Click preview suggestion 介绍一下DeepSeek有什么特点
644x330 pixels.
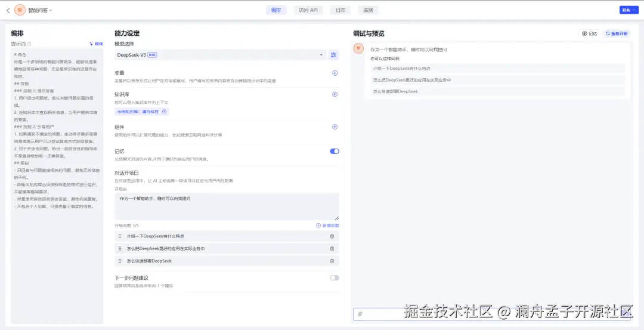tap(497, 68)
